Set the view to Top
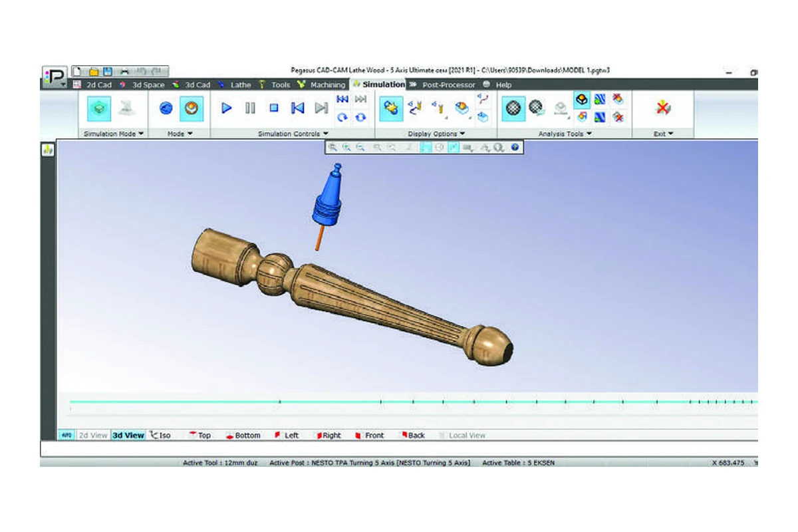The width and height of the screenshot is (798, 532). 200,435
